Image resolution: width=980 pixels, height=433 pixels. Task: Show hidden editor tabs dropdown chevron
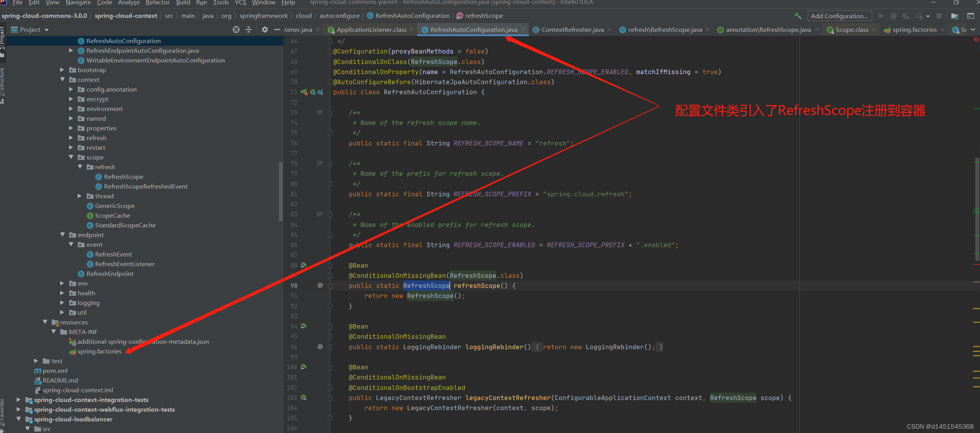coord(973,29)
